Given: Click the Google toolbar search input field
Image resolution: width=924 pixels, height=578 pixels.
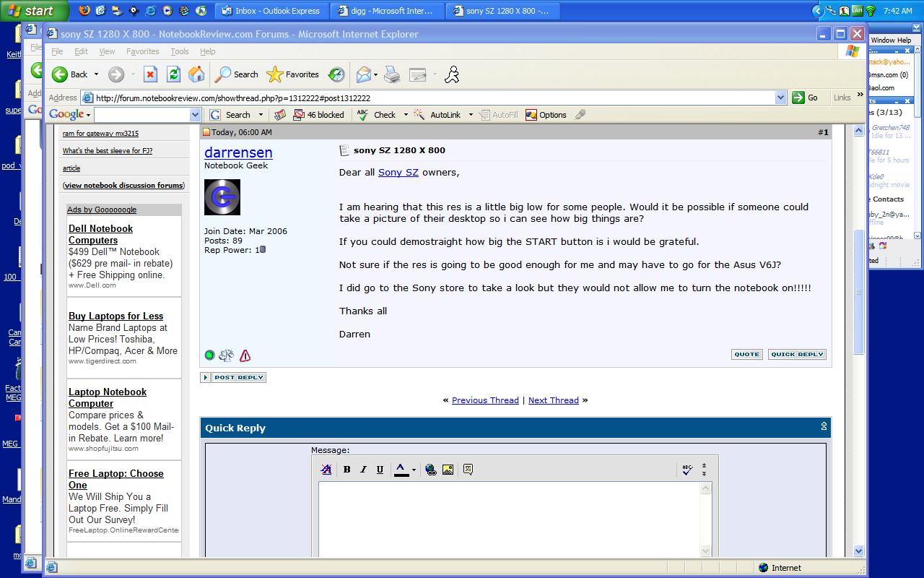Looking at the screenshot, I should coord(141,115).
